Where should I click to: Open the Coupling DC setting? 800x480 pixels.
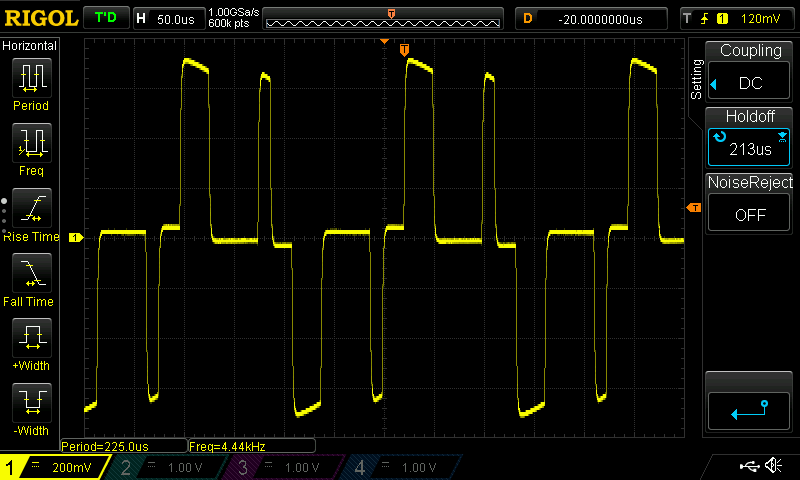point(749,82)
